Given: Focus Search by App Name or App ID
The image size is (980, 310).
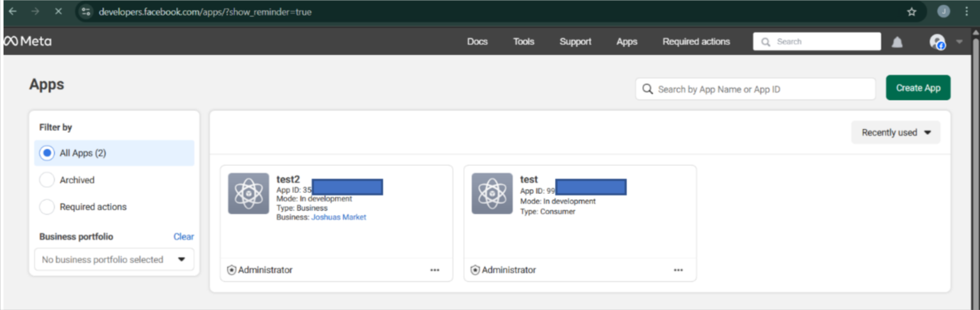Looking at the screenshot, I should point(755,89).
